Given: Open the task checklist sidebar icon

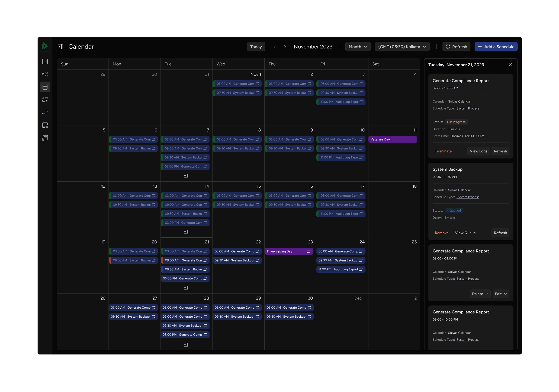Looking at the screenshot, I should (45, 125).
